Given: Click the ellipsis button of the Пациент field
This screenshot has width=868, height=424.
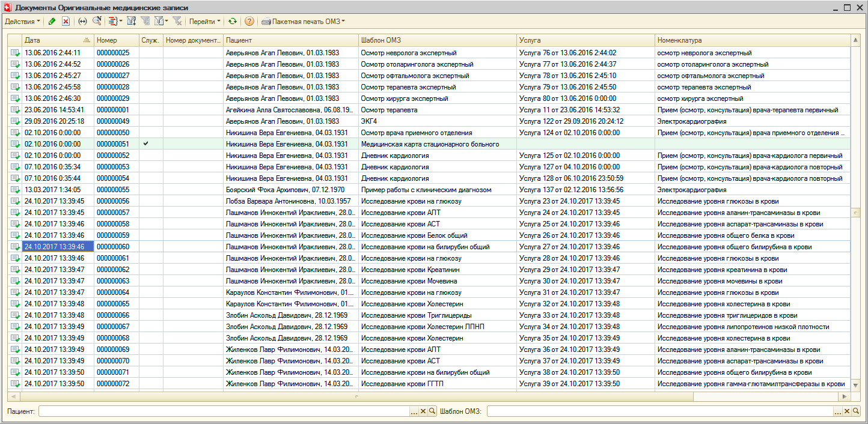Looking at the screenshot, I should click(414, 411).
